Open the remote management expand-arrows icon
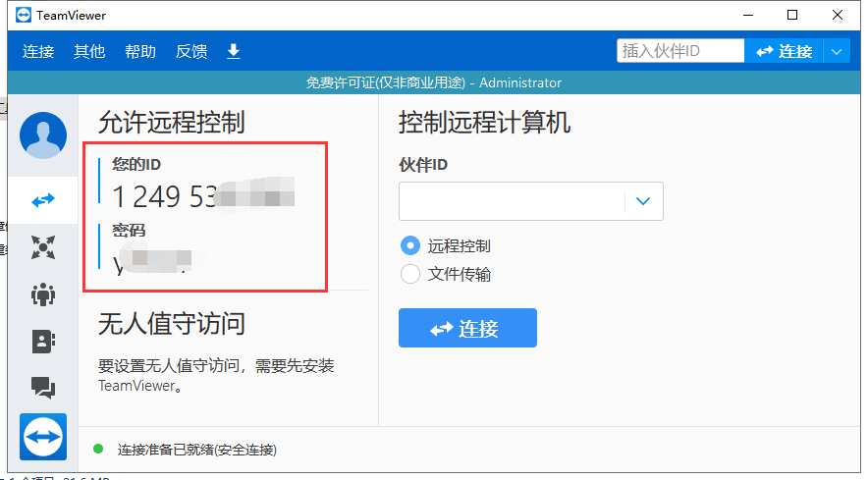868x480 pixels. point(43,247)
